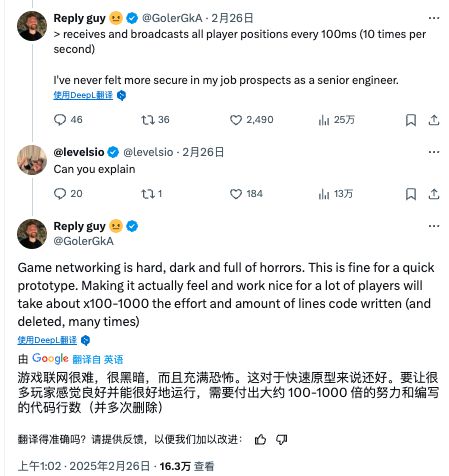Open more options on the levelsio tweet
The image size is (449, 476).
pyautogui.click(x=434, y=152)
